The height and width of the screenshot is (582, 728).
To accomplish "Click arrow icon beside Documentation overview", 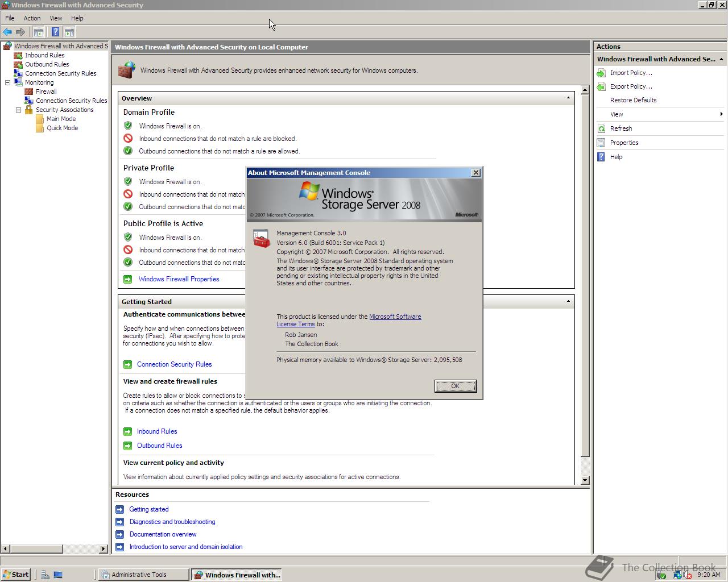I will [119, 534].
